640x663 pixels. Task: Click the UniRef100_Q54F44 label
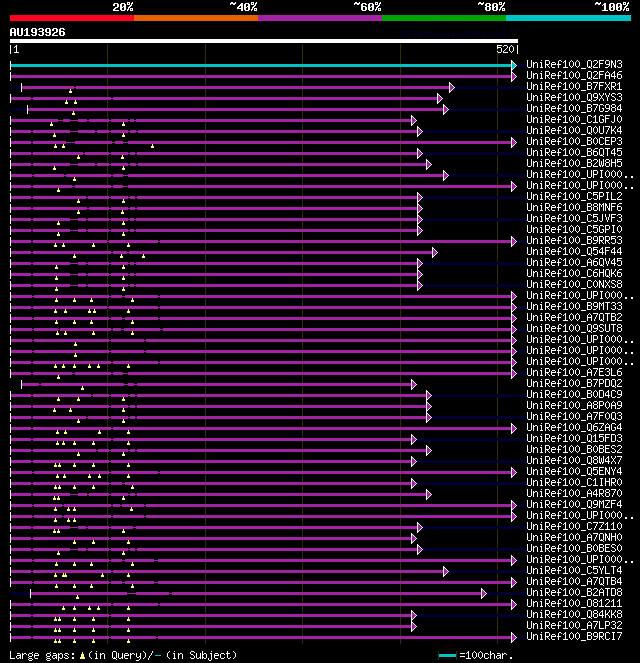point(574,251)
